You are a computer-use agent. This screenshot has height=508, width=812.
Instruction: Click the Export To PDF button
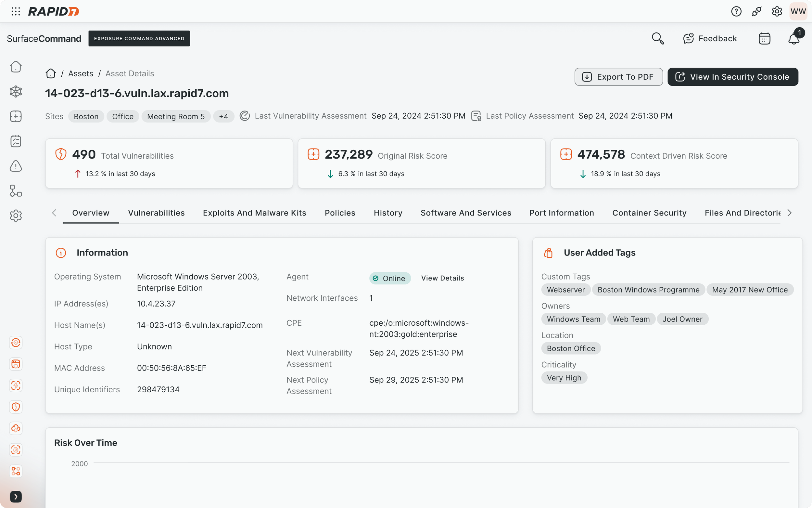618,77
